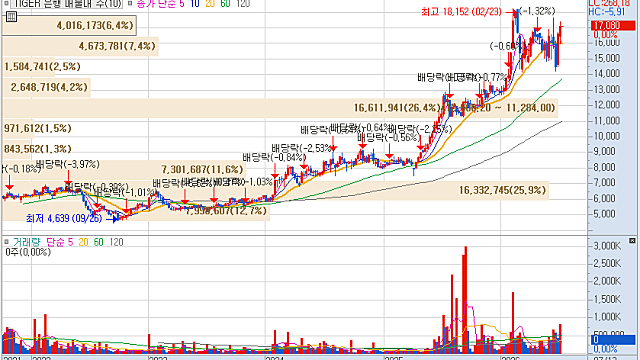Click the 7,998,607(12.7%) volume-profile bar label
The width and height of the screenshot is (640, 360).
tap(226, 211)
